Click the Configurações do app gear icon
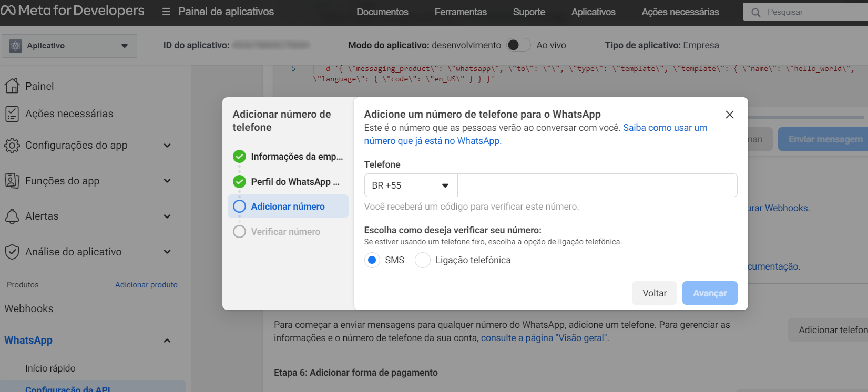This screenshot has width=868, height=392. coord(12,145)
